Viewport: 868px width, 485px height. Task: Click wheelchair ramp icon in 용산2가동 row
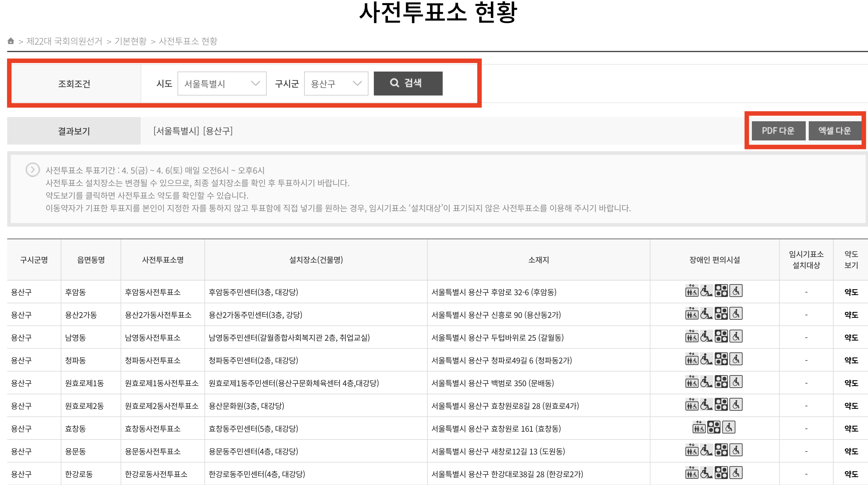[x=706, y=314]
